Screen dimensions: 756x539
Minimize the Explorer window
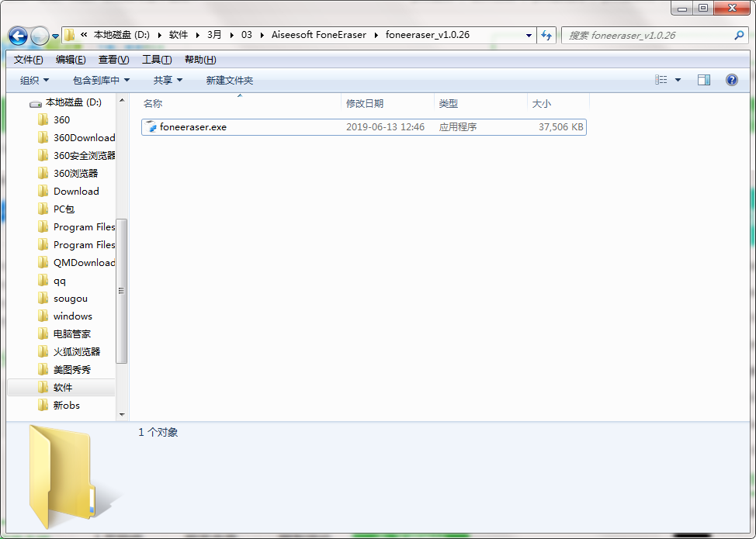tap(681, 9)
